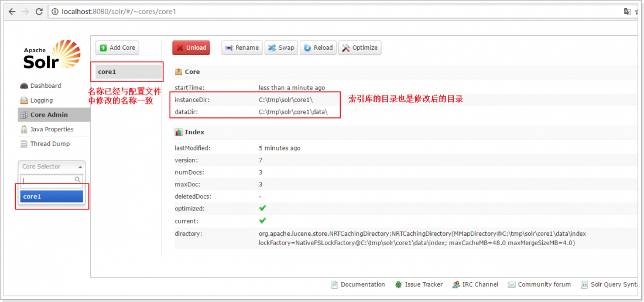Viewport: 644px width, 302px height.
Task: Reload the page with browser refresh icon
Action: [39, 12]
